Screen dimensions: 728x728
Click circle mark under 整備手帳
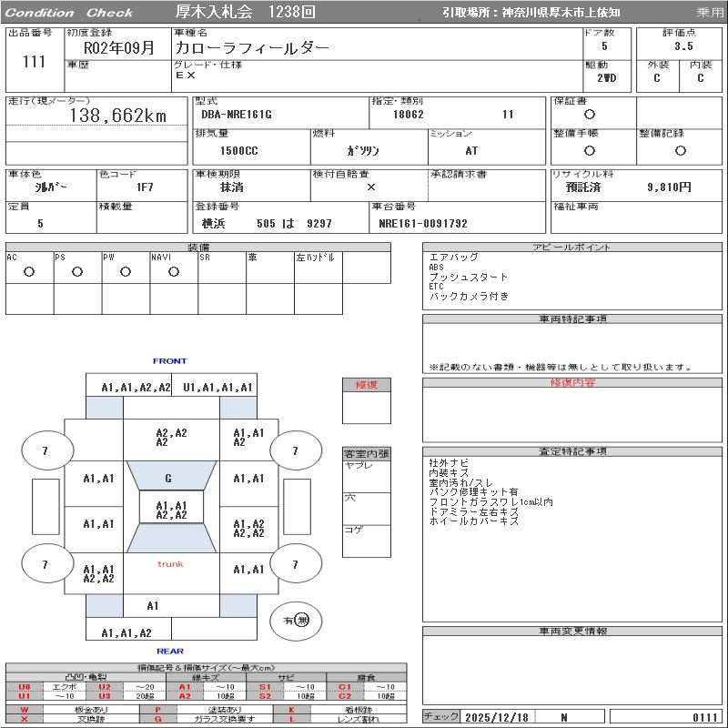tap(589, 150)
